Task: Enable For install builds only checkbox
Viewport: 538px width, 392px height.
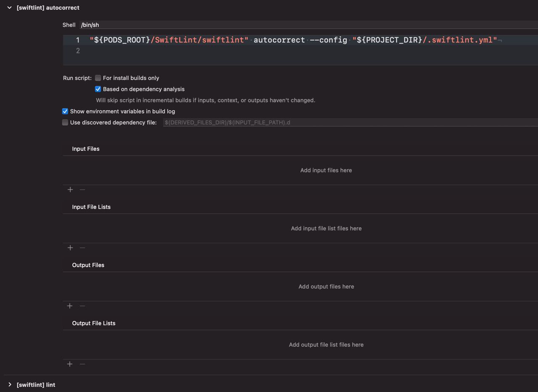Action: coord(98,78)
